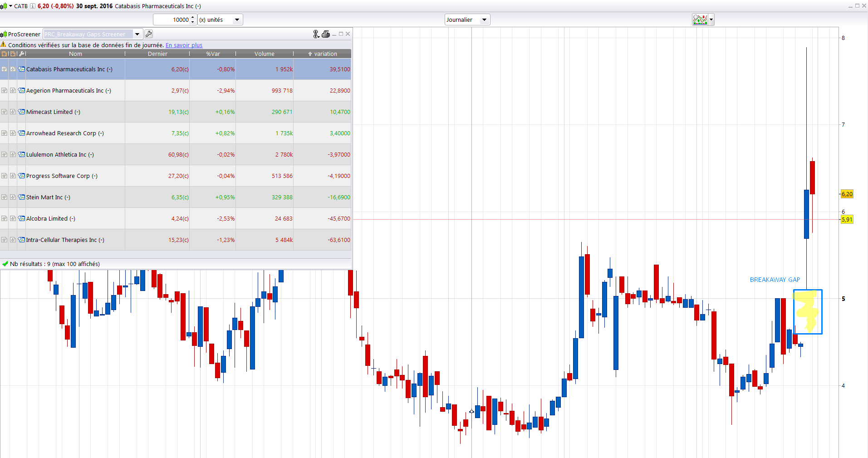Click the Nb résultats : 9 status text

[x=55, y=264]
